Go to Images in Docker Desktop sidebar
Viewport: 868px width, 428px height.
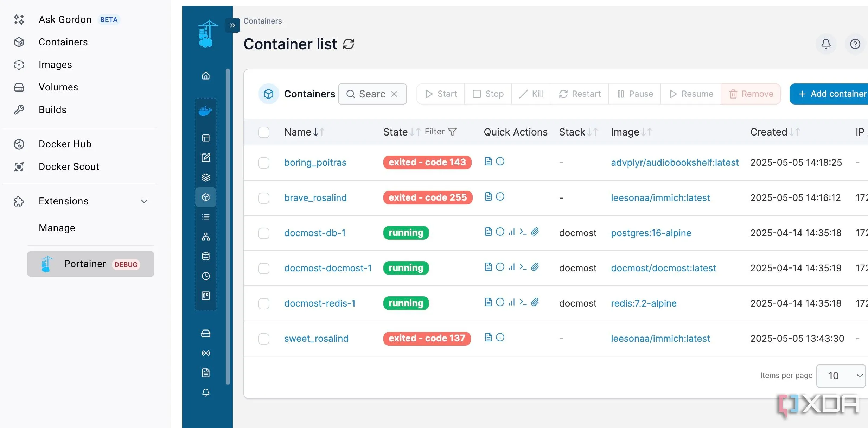point(55,65)
